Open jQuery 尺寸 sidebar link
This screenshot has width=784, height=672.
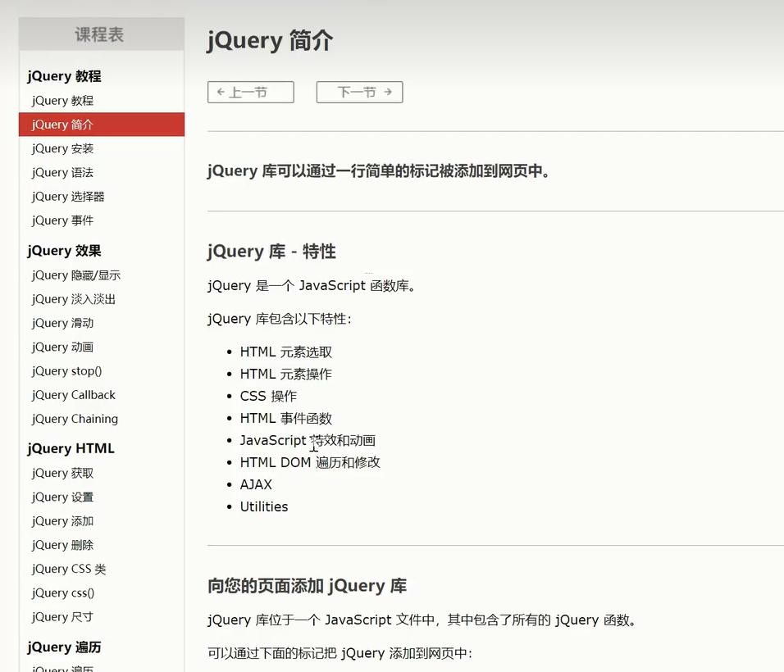(62, 617)
